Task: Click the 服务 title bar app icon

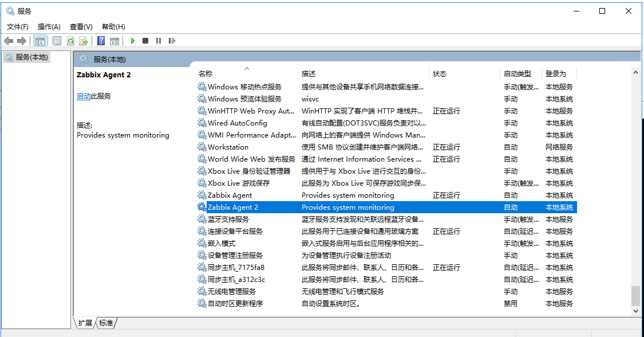Action: coord(10,11)
